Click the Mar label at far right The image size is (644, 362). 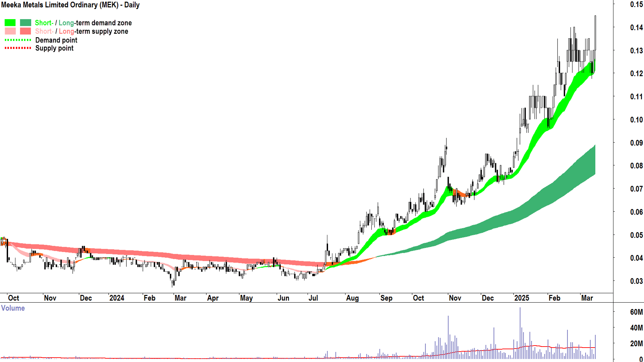tap(587, 298)
